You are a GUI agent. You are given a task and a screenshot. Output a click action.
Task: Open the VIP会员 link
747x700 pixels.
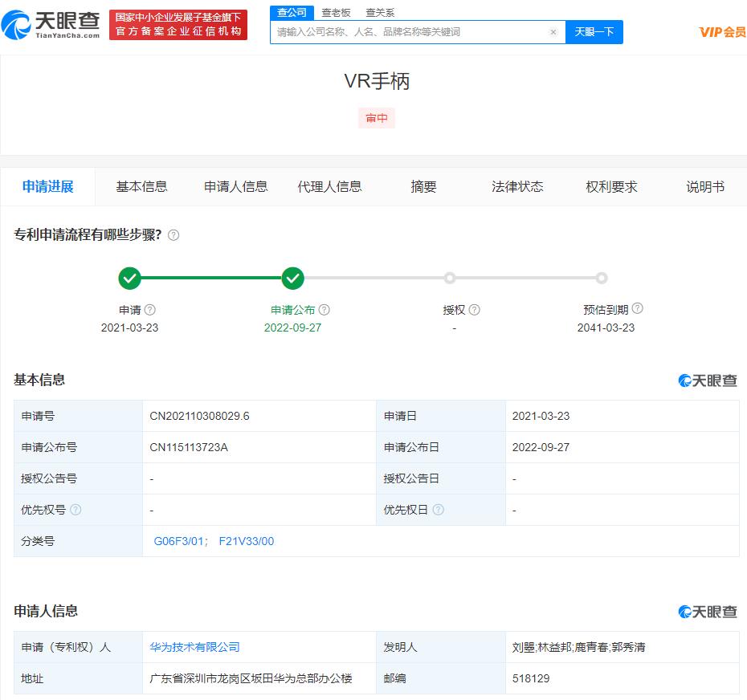pyautogui.click(x=722, y=32)
